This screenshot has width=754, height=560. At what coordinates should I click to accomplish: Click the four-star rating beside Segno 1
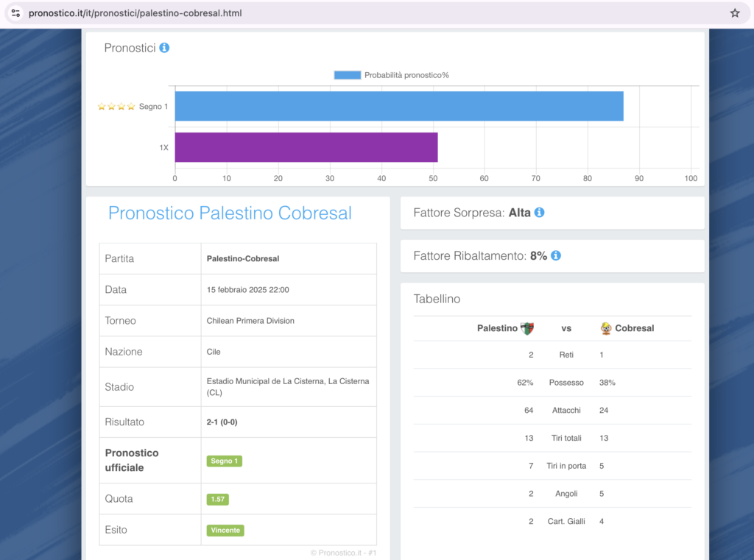(x=116, y=106)
